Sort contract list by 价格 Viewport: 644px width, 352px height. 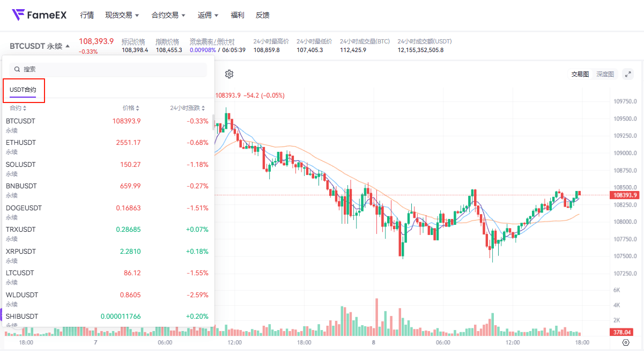point(130,108)
